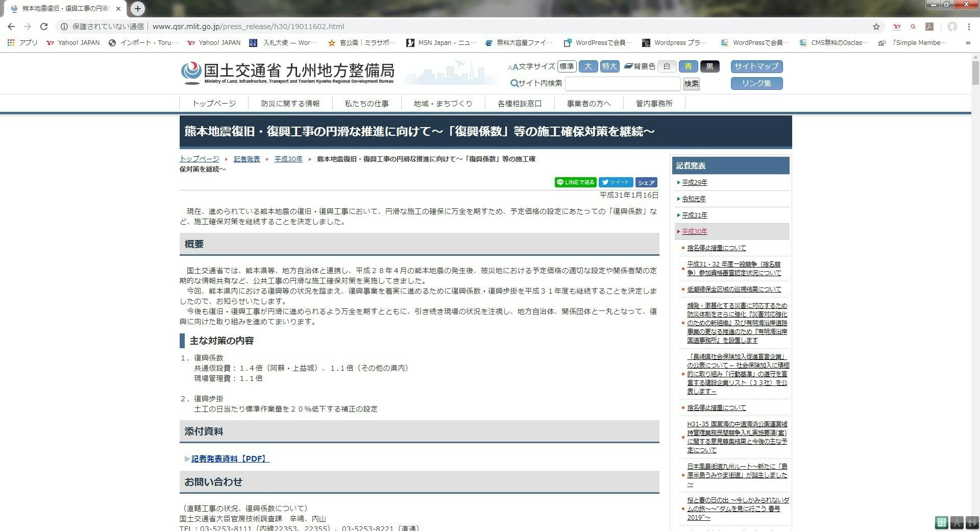Open the Chrome three-dot menu

969,27
